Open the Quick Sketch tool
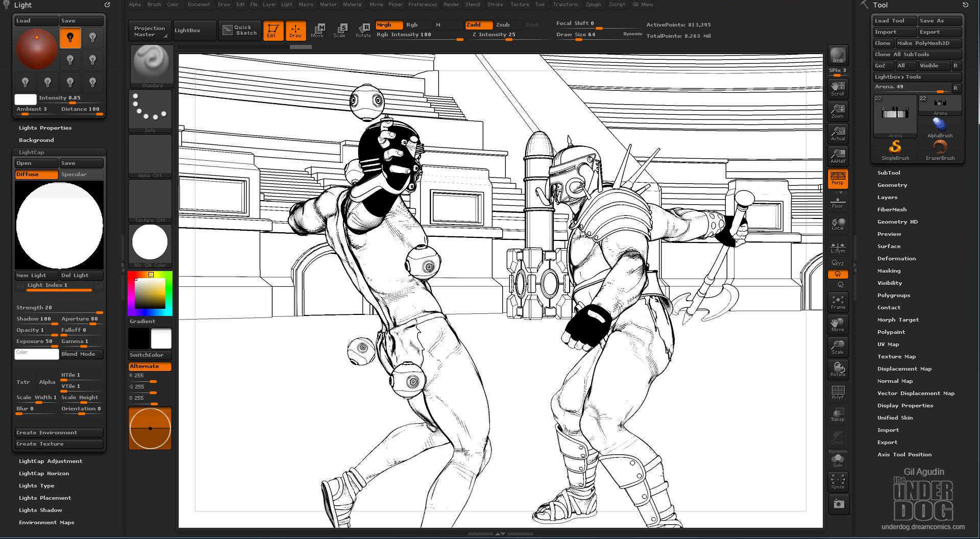The width and height of the screenshot is (980, 539). click(240, 31)
